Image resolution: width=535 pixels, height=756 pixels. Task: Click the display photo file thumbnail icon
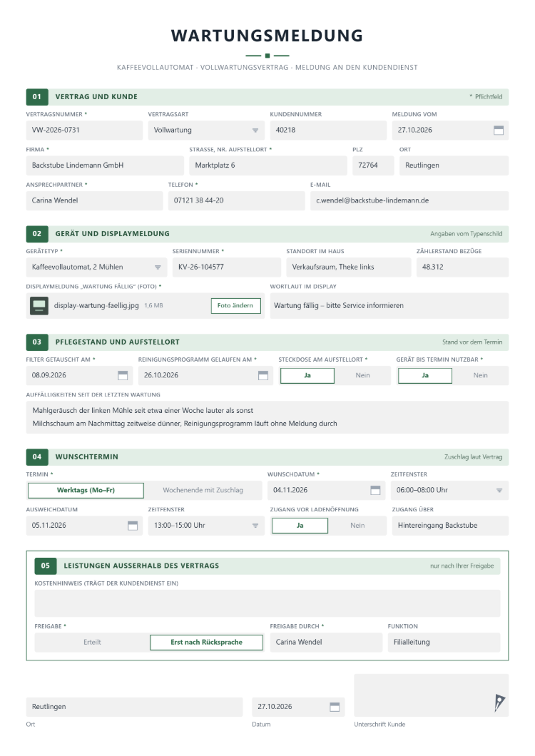tap(39, 306)
